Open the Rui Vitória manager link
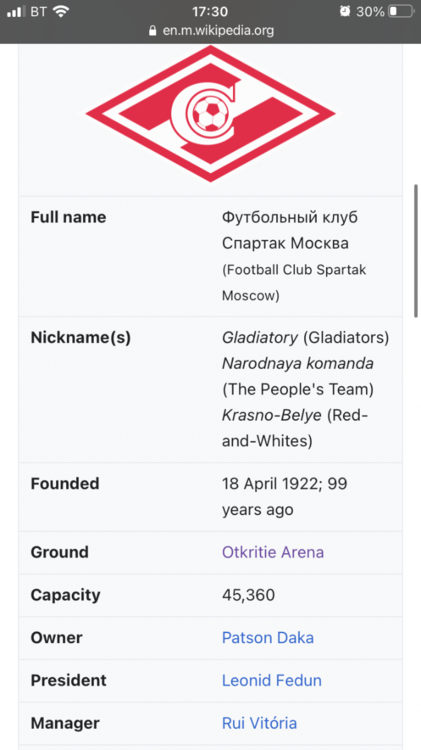Image resolution: width=421 pixels, height=750 pixels. [x=259, y=723]
